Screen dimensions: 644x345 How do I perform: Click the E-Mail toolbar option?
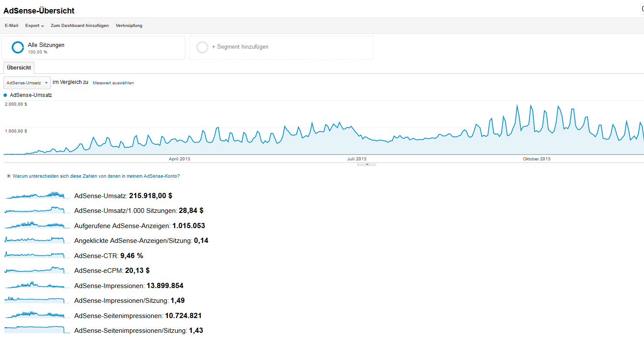pos(11,26)
